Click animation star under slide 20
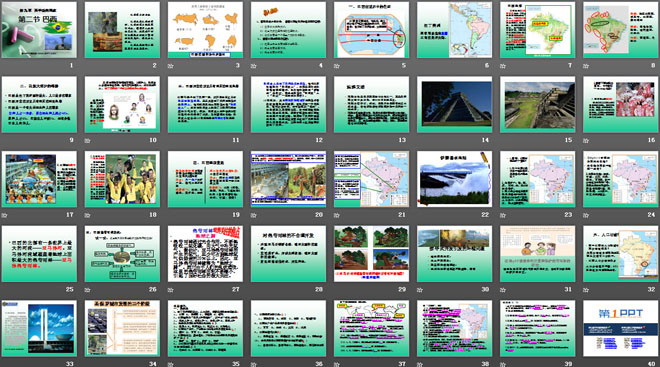The height and width of the screenshot is (367, 660). (x=253, y=215)
